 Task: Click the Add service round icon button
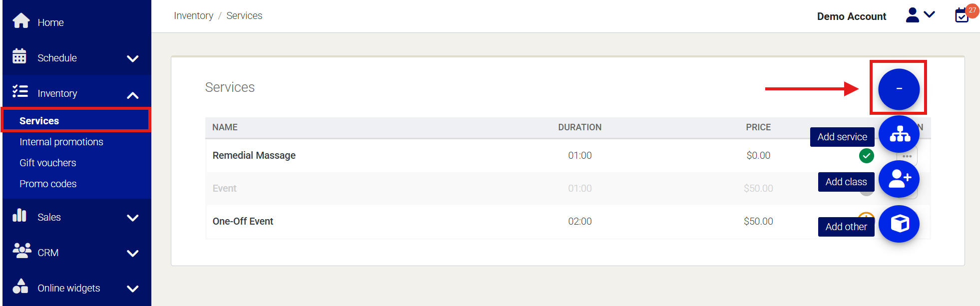pos(899,134)
